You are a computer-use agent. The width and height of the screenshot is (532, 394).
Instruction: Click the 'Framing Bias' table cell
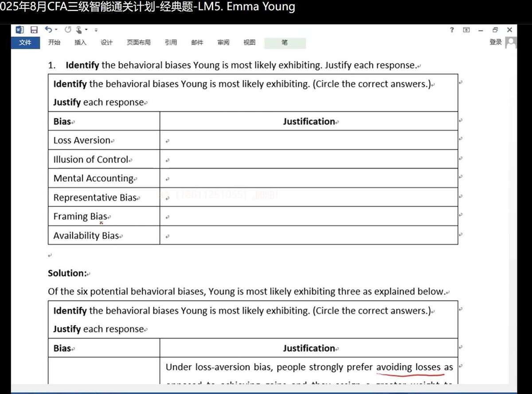(x=104, y=216)
